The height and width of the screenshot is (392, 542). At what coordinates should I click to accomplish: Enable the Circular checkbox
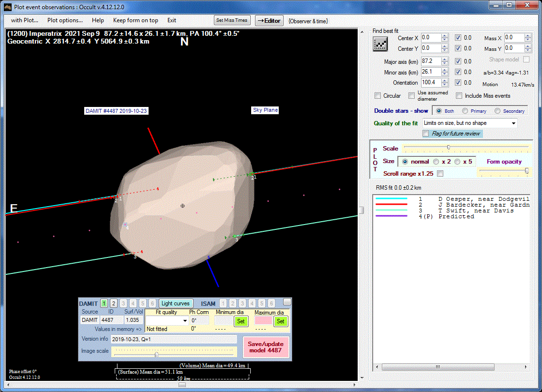click(x=378, y=96)
